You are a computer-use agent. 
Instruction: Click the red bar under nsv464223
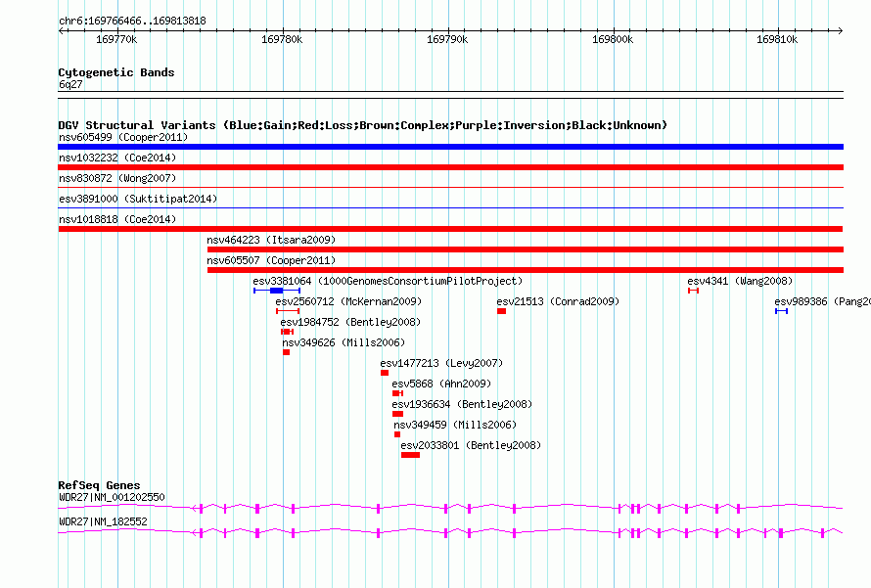pos(526,249)
